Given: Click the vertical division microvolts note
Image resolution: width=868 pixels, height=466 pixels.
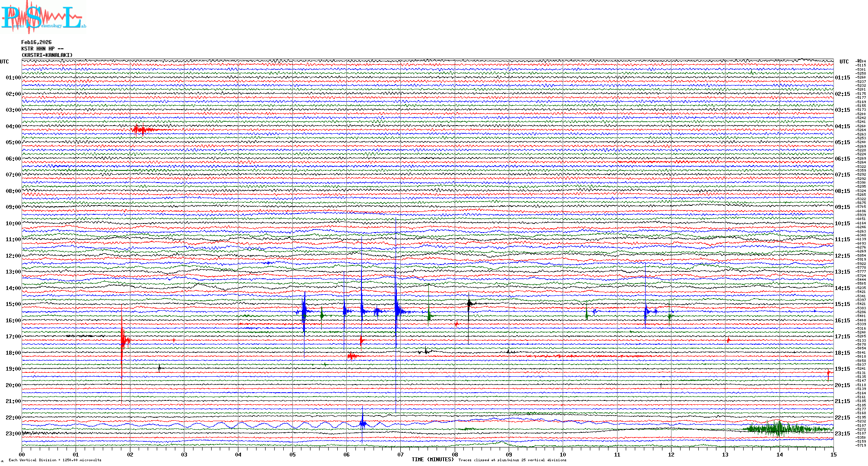Looking at the screenshot, I should click(55, 460).
